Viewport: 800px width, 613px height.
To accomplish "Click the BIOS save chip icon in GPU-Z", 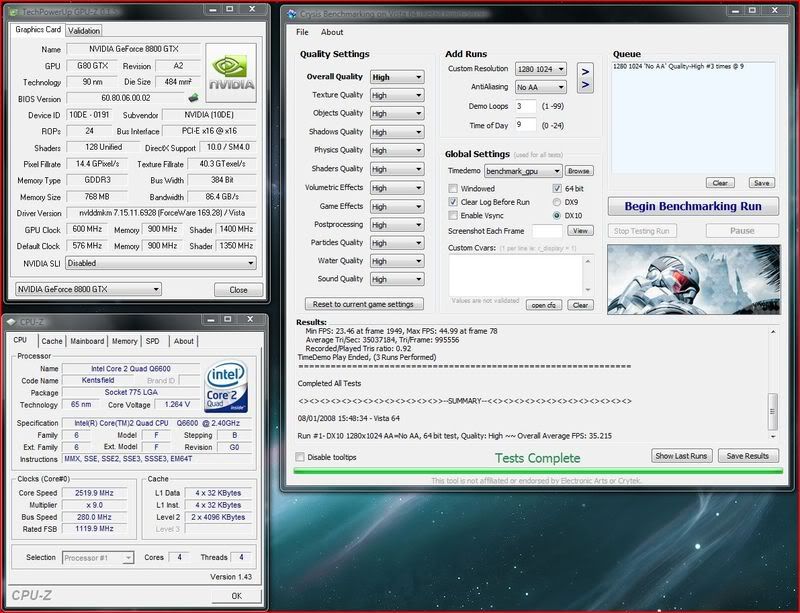I will point(193,97).
